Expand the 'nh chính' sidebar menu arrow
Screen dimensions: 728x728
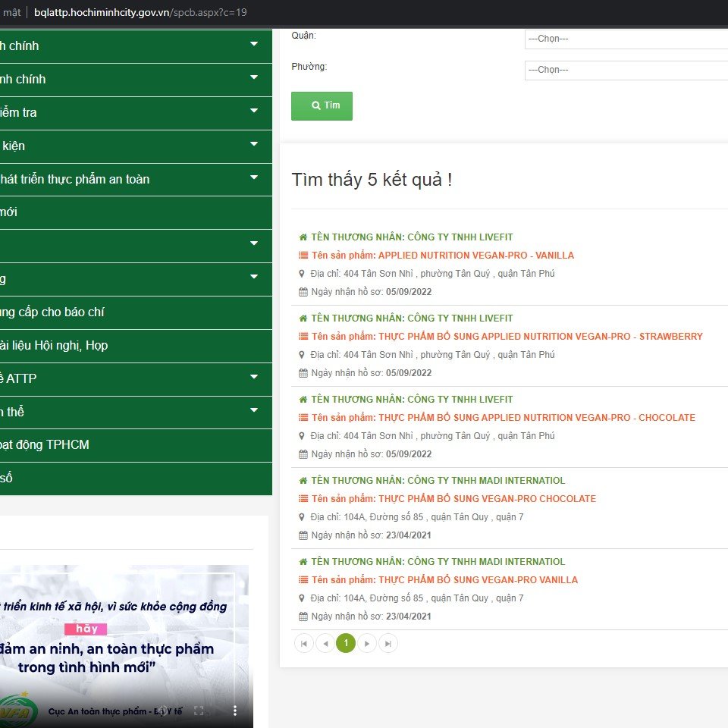click(x=254, y=77)
